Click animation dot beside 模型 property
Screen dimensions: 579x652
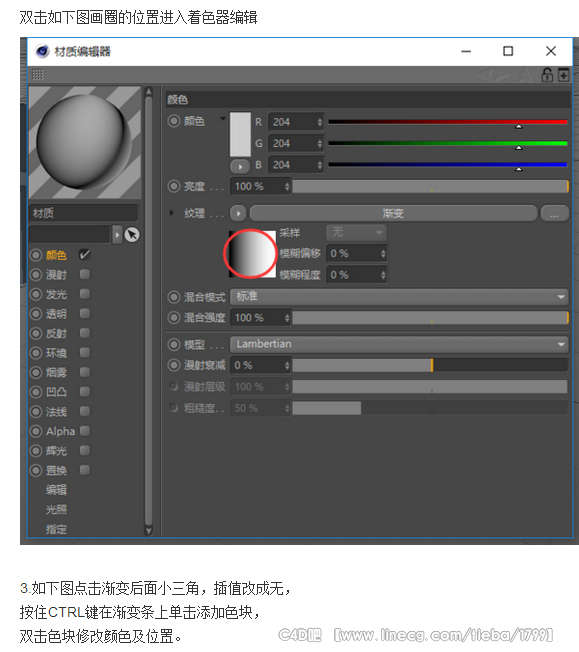pyautogui.click(x=173, y=344)
